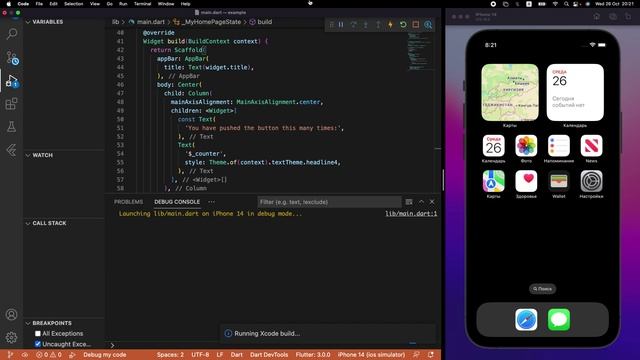Click the Step Over debug button
Image resolution: width=640 pixels, height=360 pixels.
[x=353, y=24]
